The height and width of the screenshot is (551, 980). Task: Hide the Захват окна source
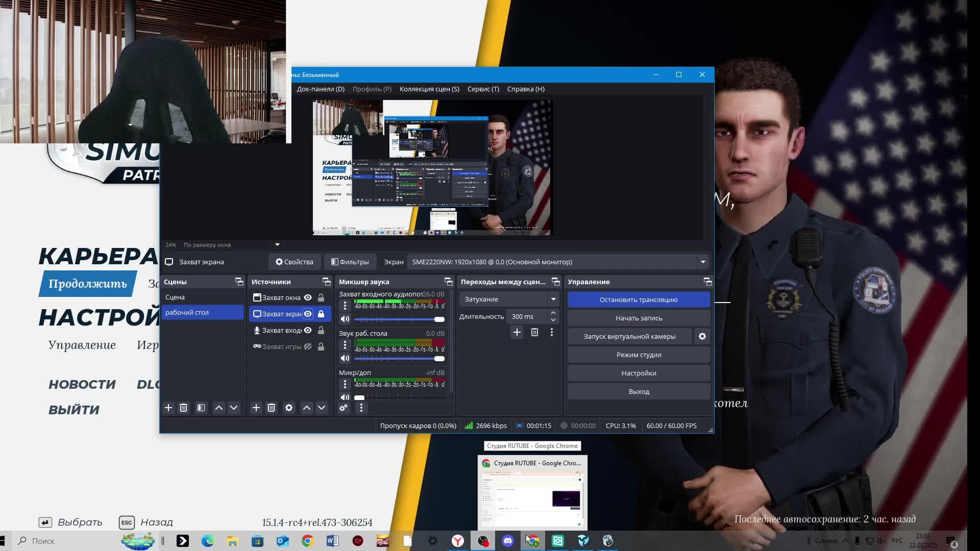click(x=308, y=297)
